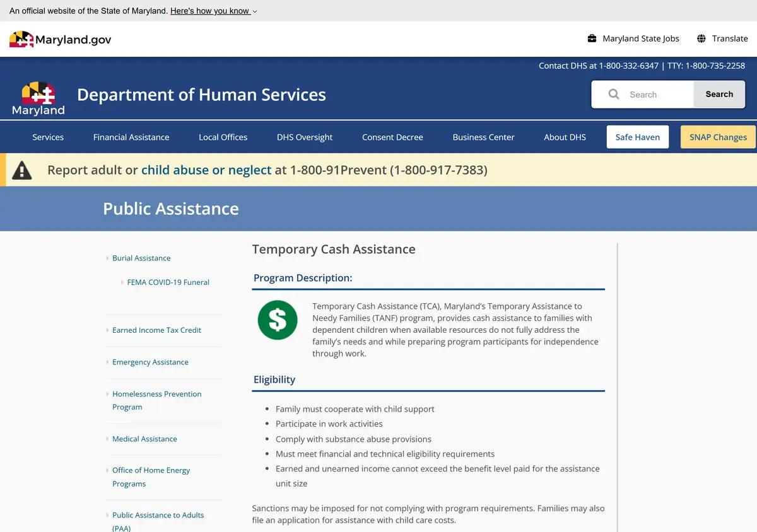Expand arrow beside Earned Income Tax Credit
The height and width of the screenshot is (532, 757).
(107, 330)
